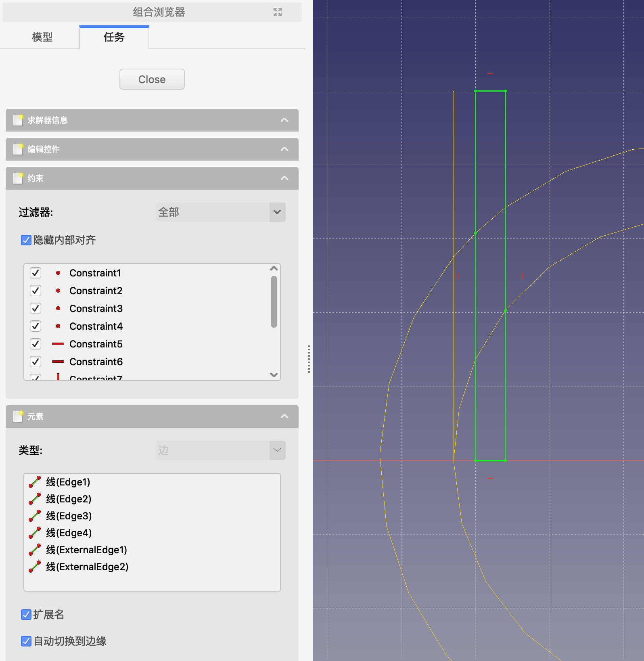
Task: Click the horizontal constraint icon of Constraint6
Action: [x=58, y=362]
